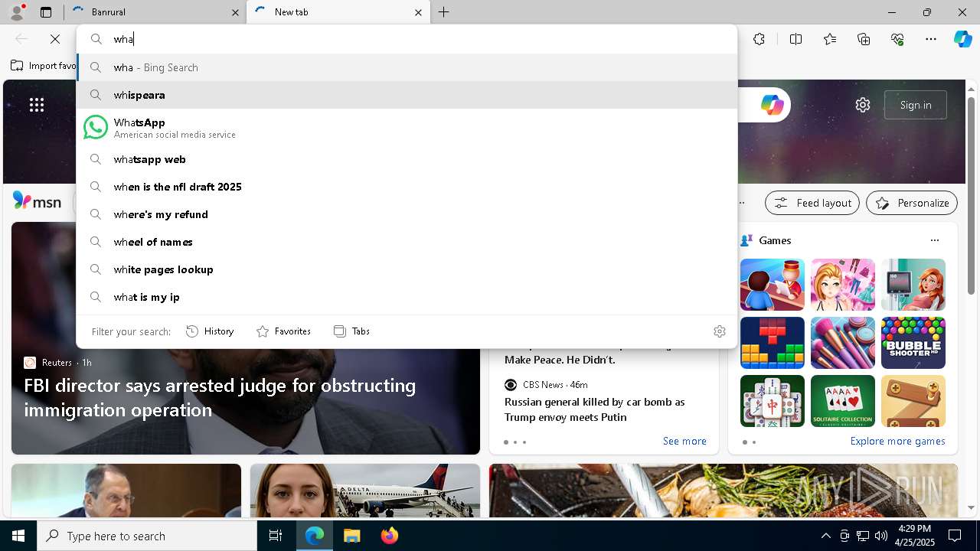Open Settings and more ellipsis menu
Image resolution: width=980 pixels, height=551 pixels.
[931, 39]
